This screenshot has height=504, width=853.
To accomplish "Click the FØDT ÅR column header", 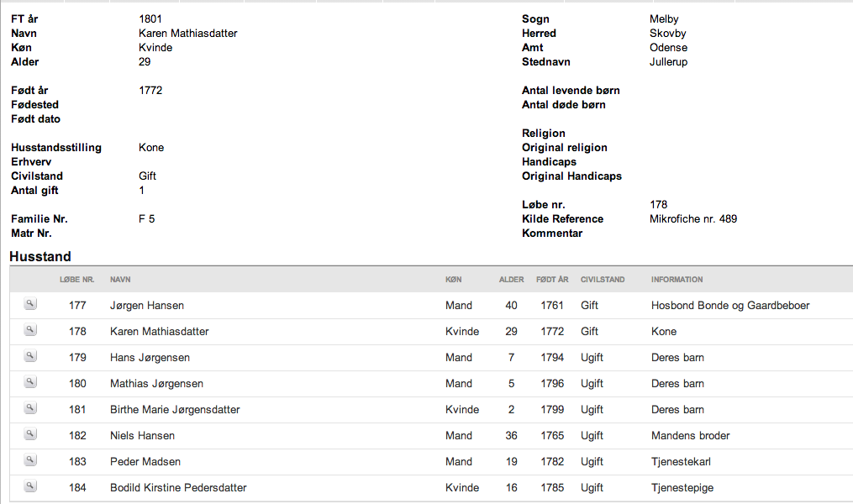I will 552,280.
